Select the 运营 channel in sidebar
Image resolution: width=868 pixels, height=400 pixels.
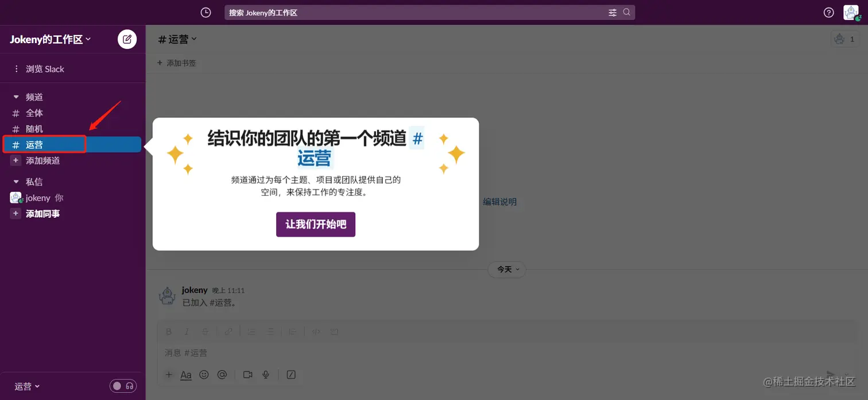click(x=72, y=145)
